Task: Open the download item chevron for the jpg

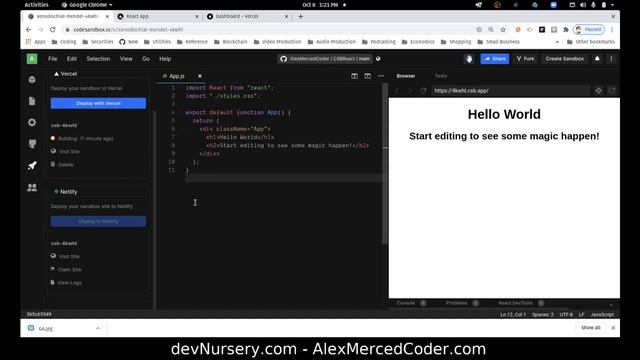Action: (98, 328)
